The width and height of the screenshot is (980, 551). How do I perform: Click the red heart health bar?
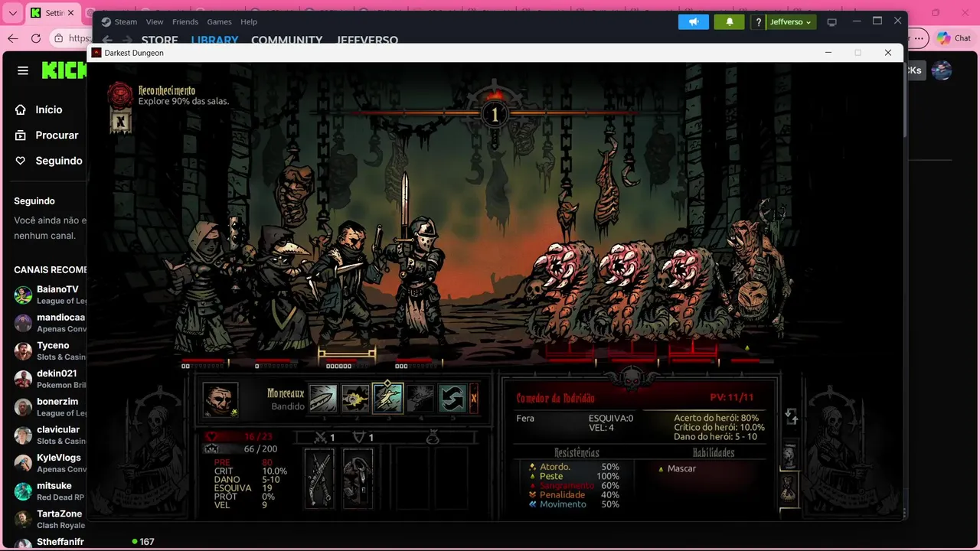pos(241,436)
